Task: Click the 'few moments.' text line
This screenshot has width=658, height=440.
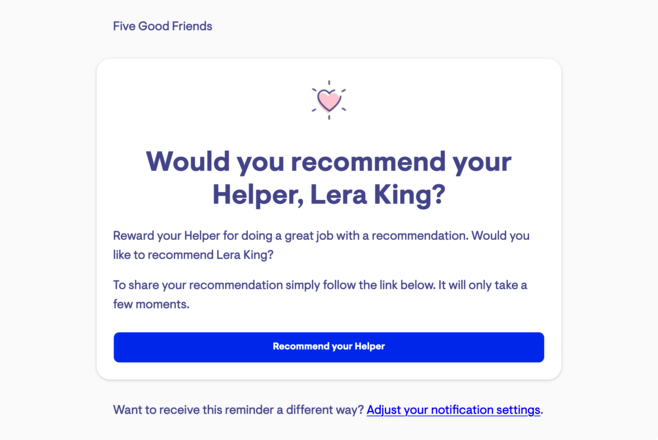Action: (151, 304)
